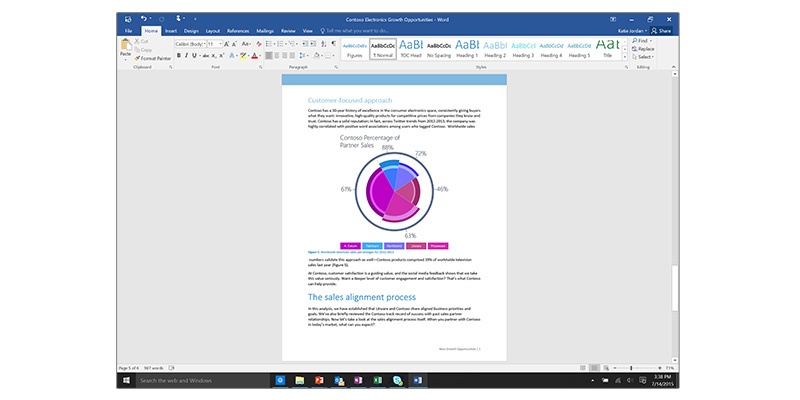Click Replace in the Editing group
Viewport: 800px width, 400px height.
[644, 48]
